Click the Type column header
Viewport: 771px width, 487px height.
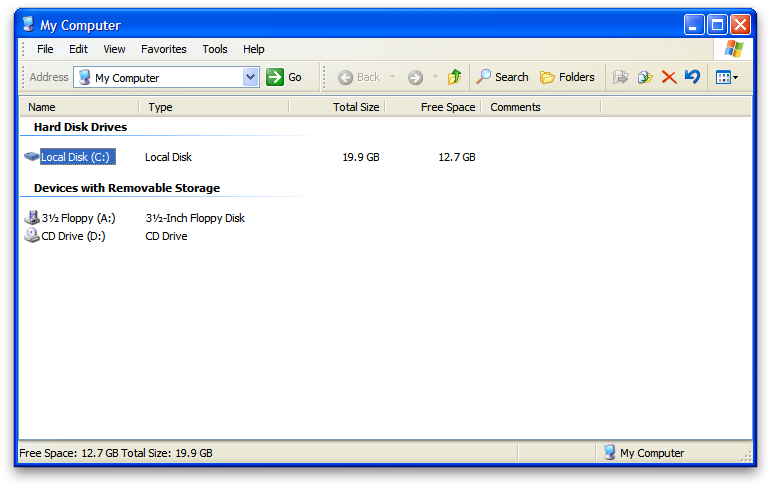(213, 107)
